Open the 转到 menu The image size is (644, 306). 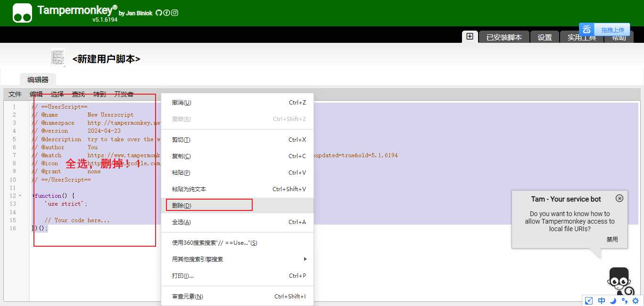99,94
